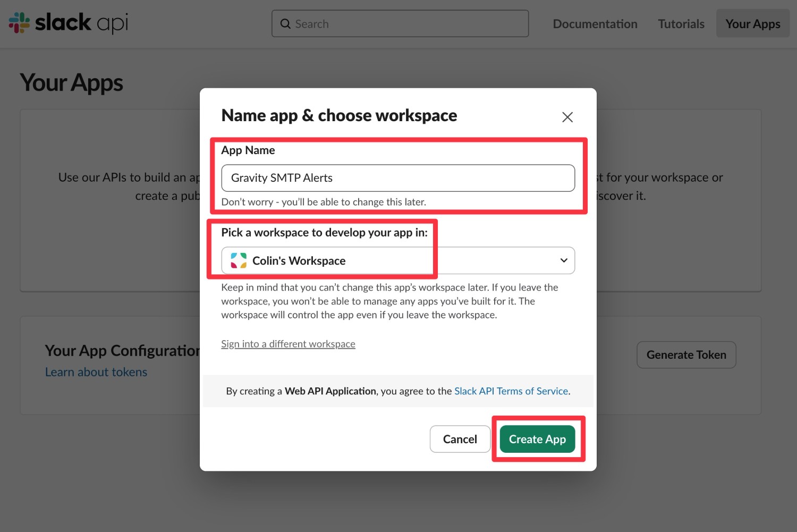Click the Web API Application bold text

pos(330,391)
